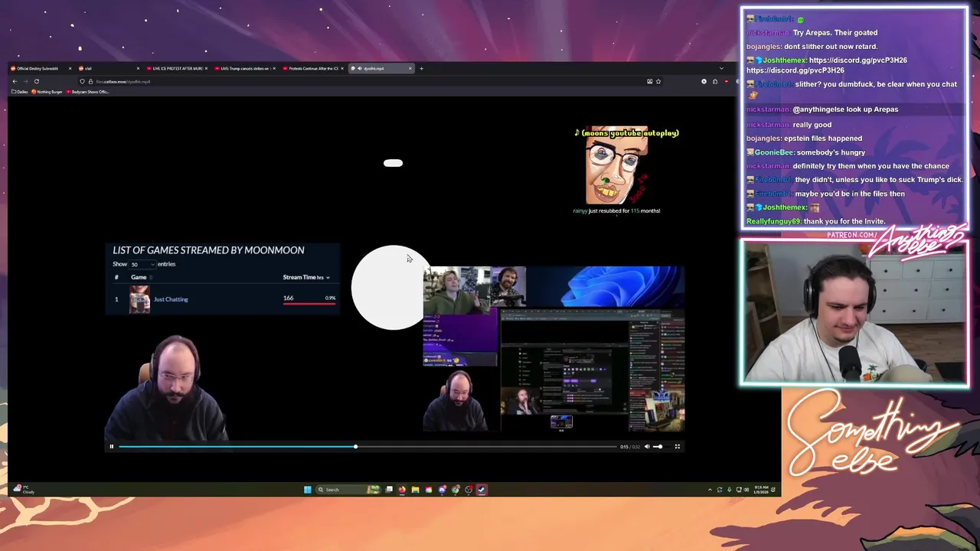Image resolution: width=980 pixels, height=551 pixels.
Task: Bookmark this page with star icon
Action: point(658,81)
